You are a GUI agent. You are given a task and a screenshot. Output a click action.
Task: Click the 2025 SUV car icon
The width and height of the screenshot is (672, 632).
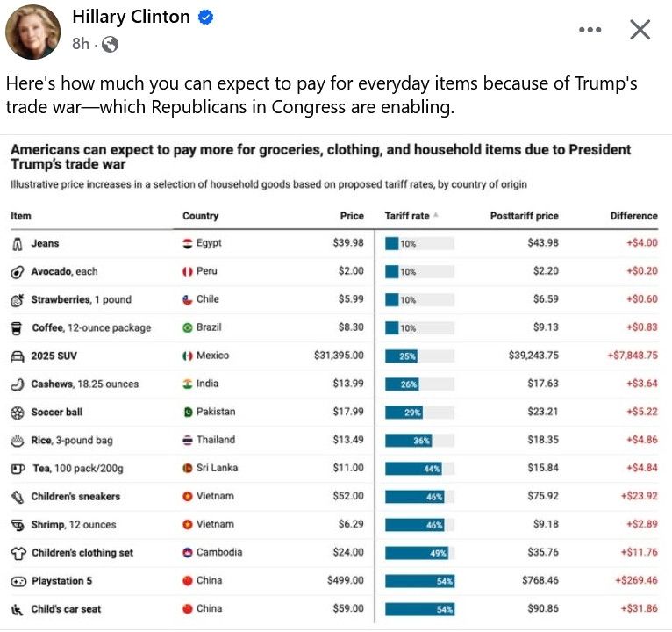point(18,355)
